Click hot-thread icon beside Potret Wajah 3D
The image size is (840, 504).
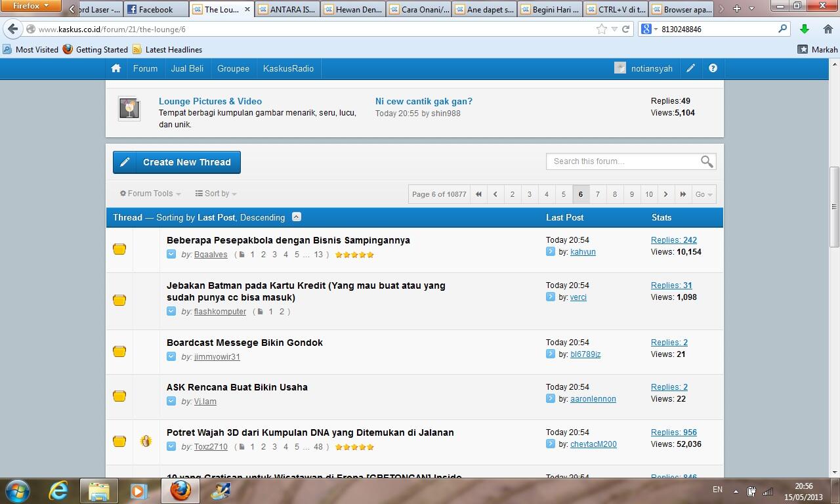(146, 441)
